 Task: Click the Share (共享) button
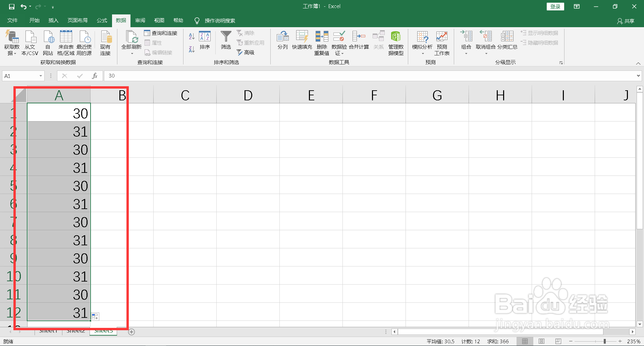click(626, 21)
